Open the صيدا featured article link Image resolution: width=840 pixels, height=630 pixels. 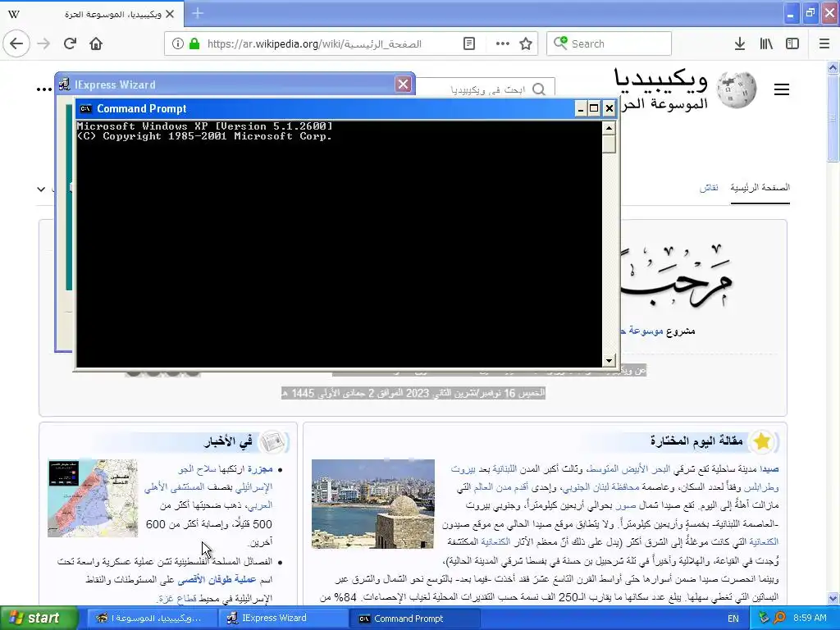(769, 469)
